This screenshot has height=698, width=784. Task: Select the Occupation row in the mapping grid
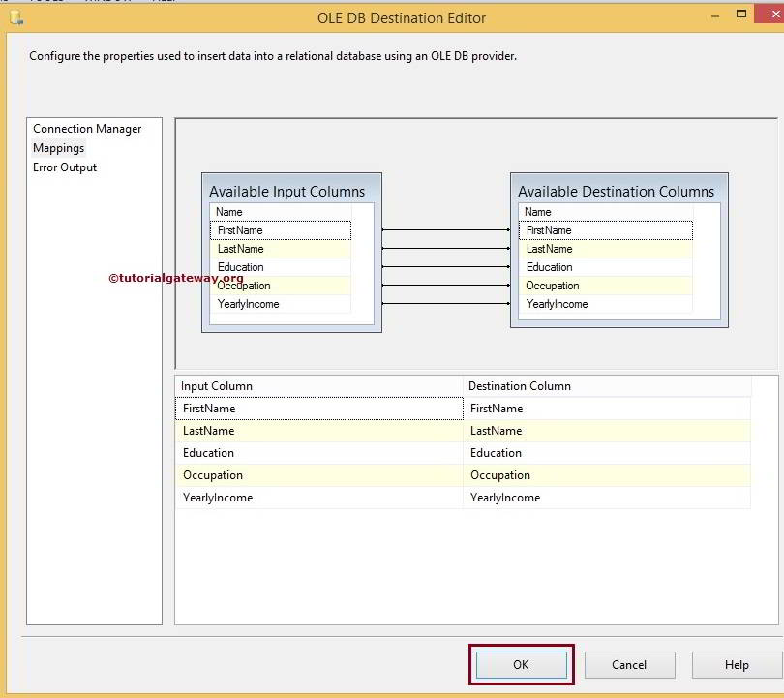(x=319, y=474)
